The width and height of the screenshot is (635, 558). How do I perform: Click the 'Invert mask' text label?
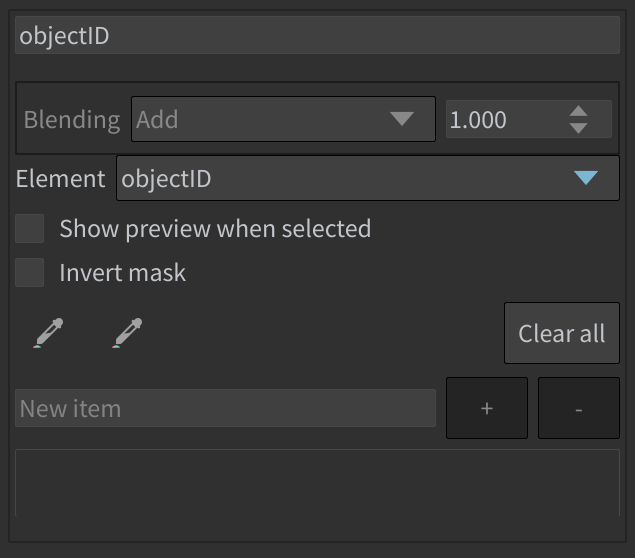coord(122,273)
